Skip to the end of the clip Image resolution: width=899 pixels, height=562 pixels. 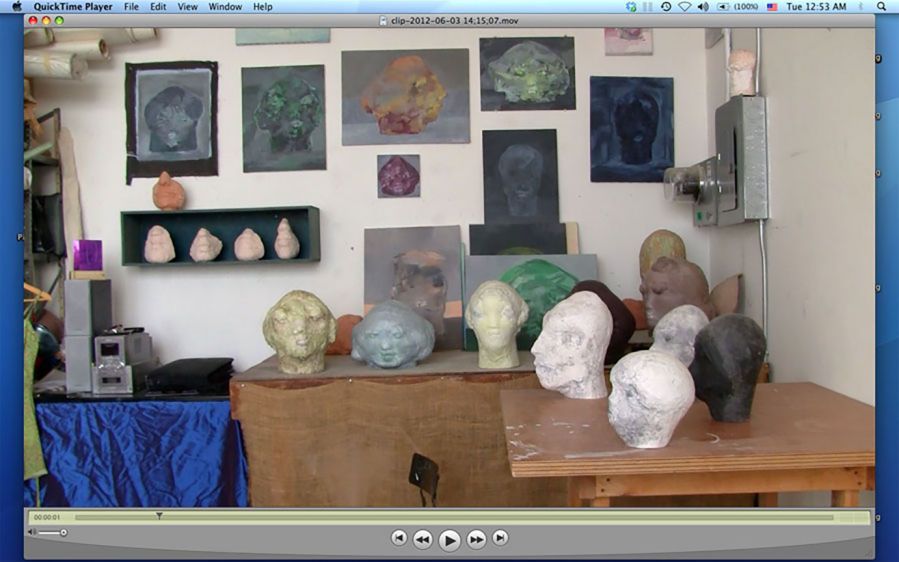click(500, 538)
